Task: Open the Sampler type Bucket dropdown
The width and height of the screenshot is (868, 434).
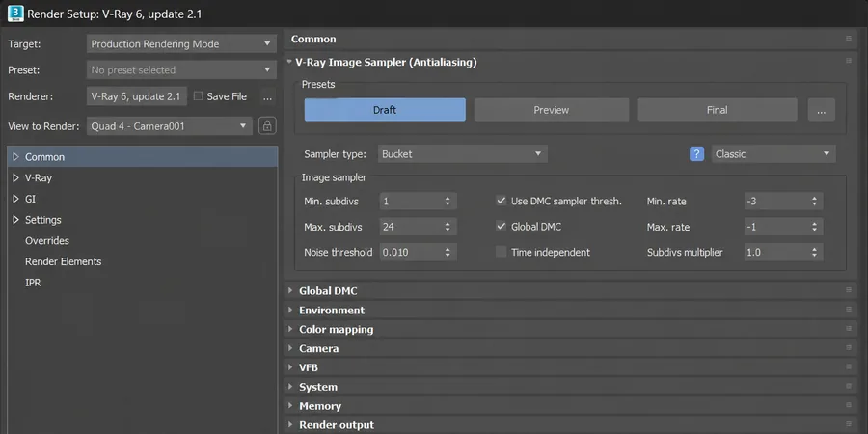Action: pos(463,154)
